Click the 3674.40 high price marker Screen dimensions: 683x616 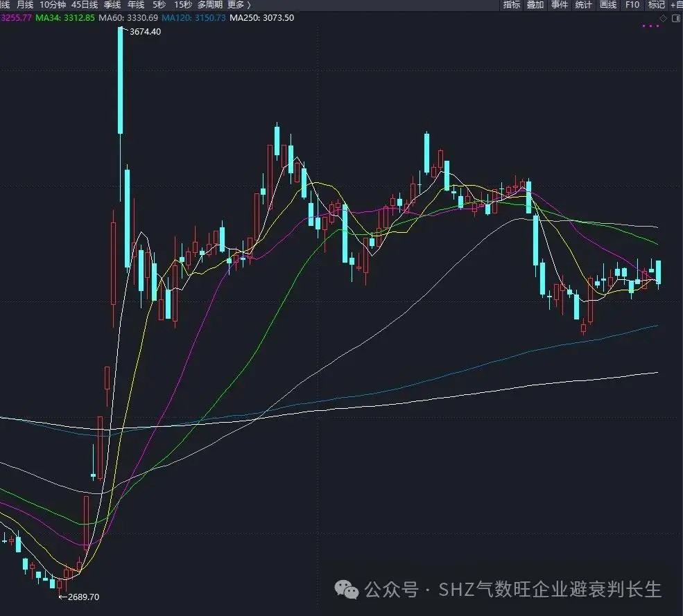click(x=144, y=31)
